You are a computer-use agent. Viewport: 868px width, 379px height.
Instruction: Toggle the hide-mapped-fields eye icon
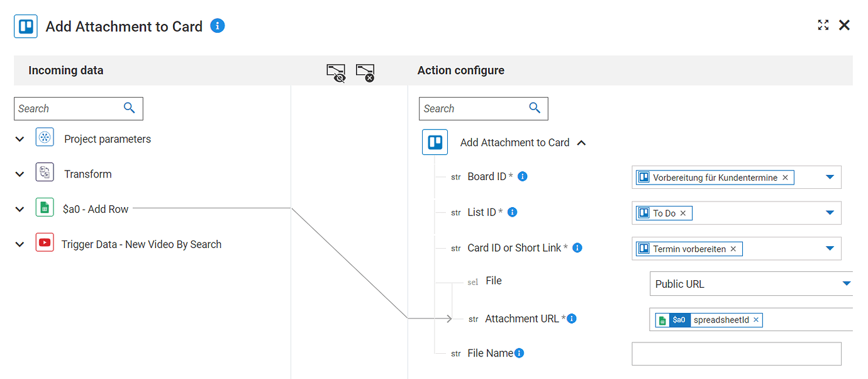coord(336,73)
